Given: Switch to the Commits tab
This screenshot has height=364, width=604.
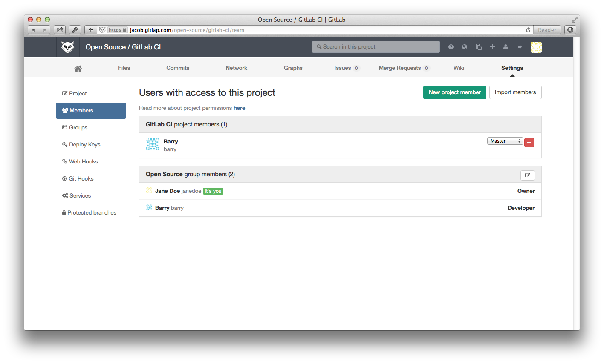Looking at the screenshot, I should point(178,68).
